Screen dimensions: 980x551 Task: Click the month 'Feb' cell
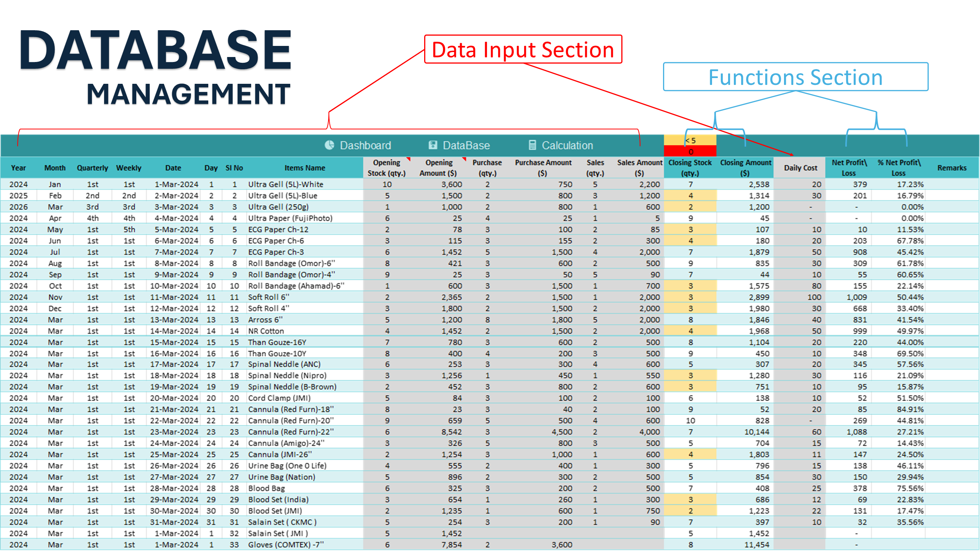pos(55,196)
